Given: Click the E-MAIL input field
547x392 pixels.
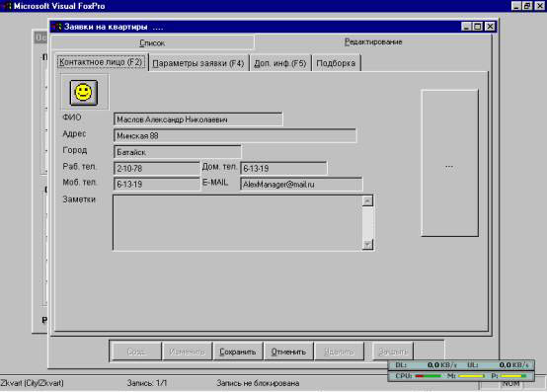Looking at the screenshot, I should [301, 184].
